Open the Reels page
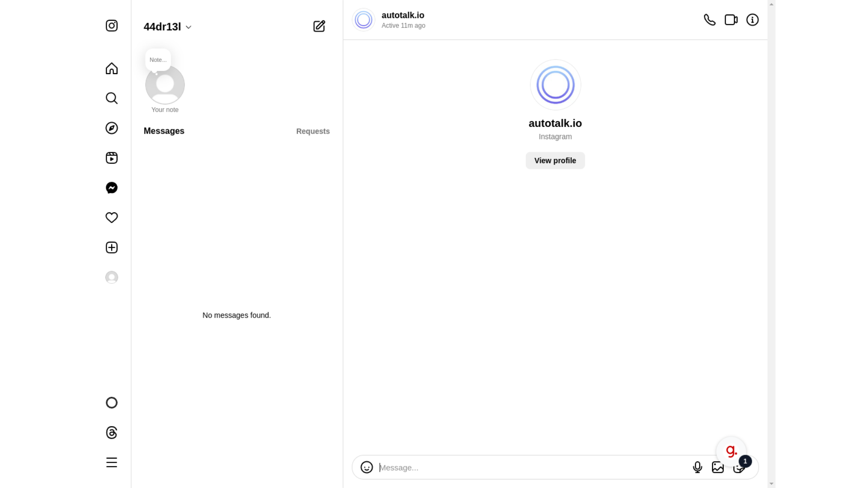Viewport: 868px width, 488px height. click(x=112, y=158)
